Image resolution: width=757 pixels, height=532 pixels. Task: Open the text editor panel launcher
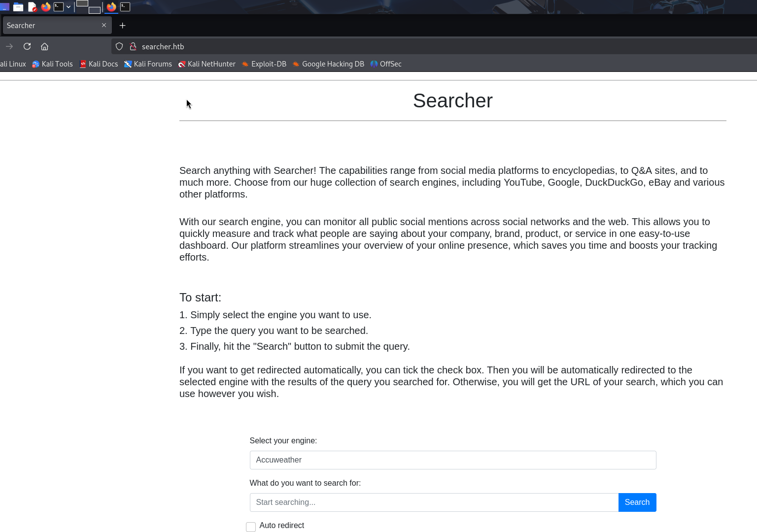[x=32, y=7]
